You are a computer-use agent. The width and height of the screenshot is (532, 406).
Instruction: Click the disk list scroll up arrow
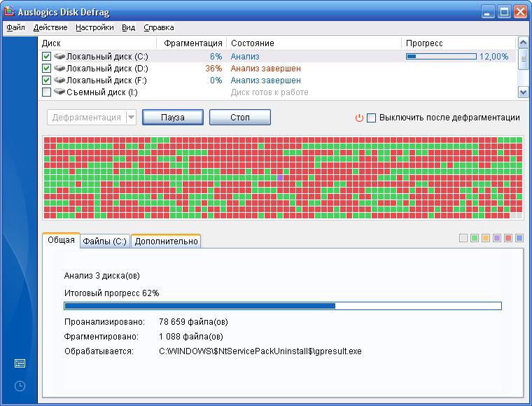pos(523,43)
